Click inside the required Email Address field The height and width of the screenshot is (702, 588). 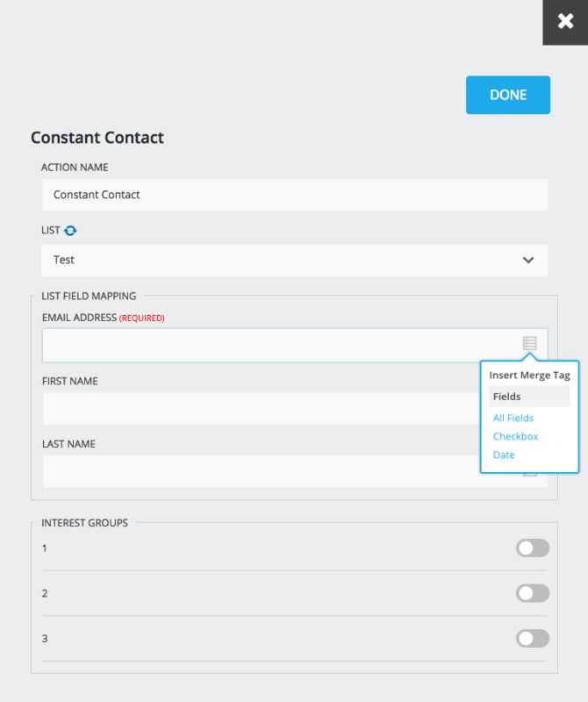pos(263,344)
